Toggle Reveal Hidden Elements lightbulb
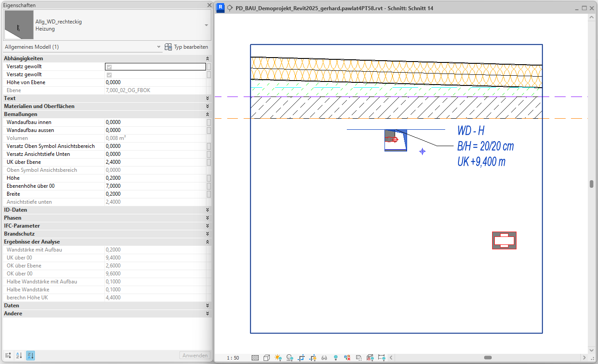Screen dimensions: 598x364 click(x=335, y=357)
